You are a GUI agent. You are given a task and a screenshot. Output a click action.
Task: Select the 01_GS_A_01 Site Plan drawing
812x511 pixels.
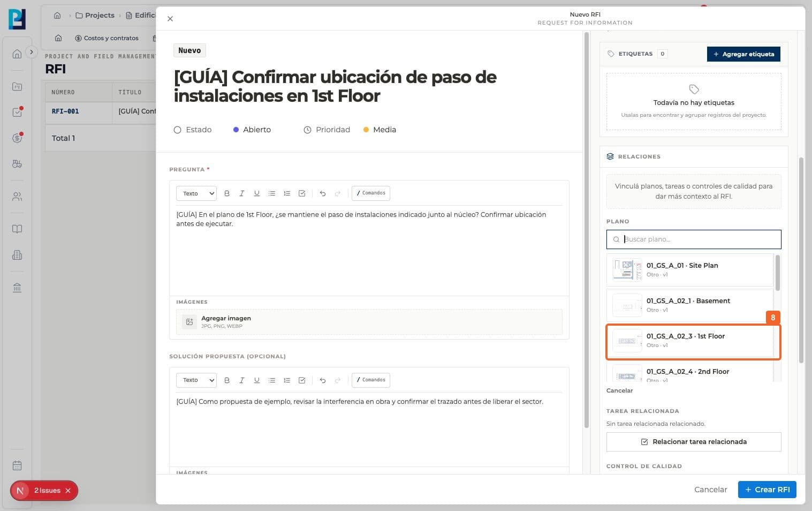pos(690,270)
